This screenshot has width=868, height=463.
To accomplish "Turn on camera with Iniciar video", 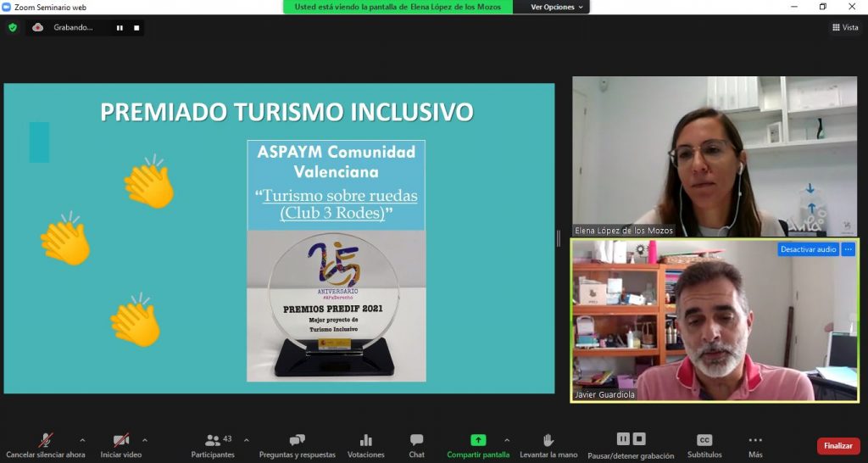I will (121, 446).
